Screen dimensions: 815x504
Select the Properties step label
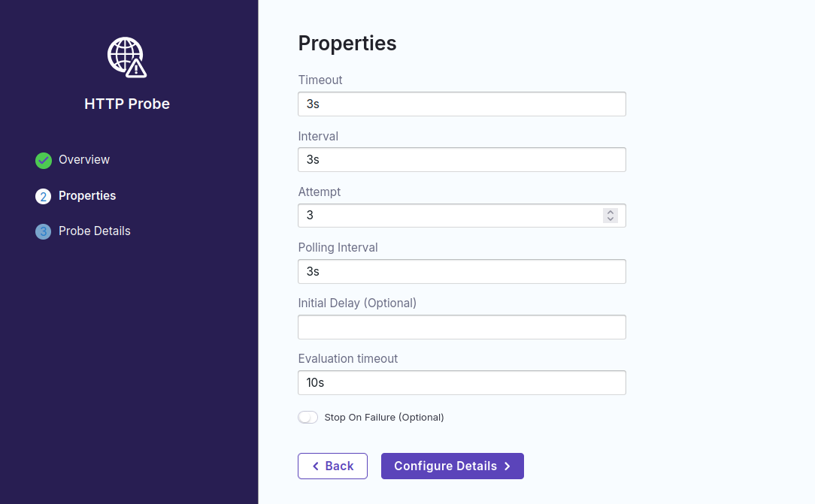(87, 196)
